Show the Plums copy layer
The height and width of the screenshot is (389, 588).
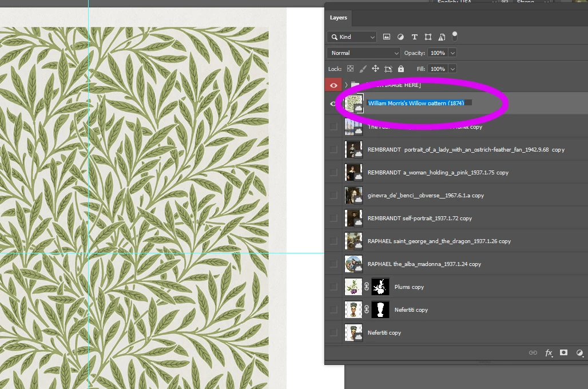pyautogui.click(x=333, y=287)
